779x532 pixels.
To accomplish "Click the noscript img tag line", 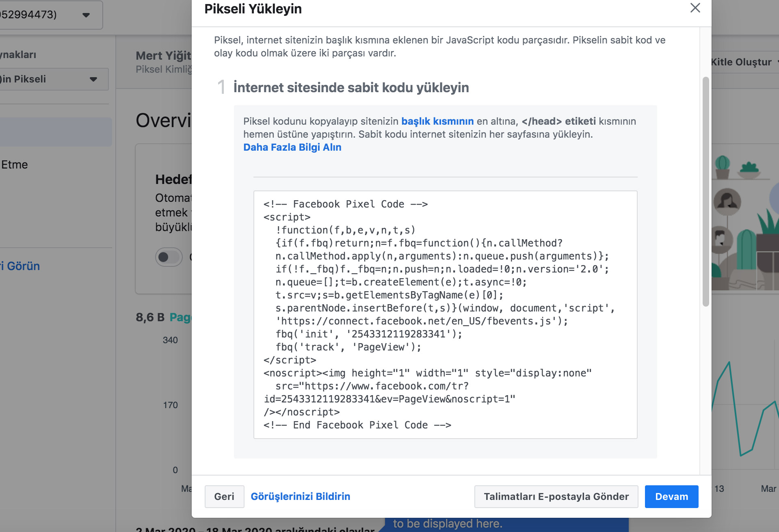I will [x=427, y=373].
